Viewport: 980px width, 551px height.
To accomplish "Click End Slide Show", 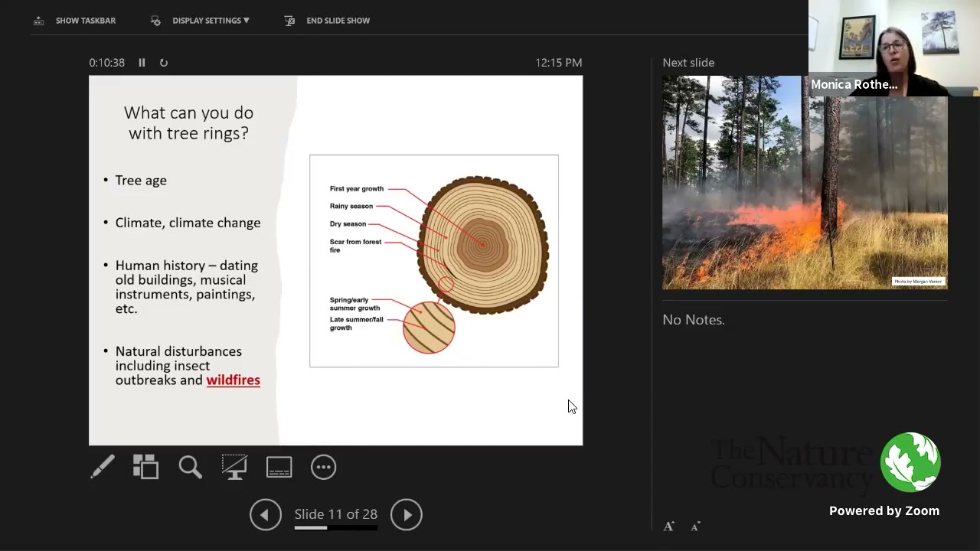I will pyautogui.click(x=338, y=21).
